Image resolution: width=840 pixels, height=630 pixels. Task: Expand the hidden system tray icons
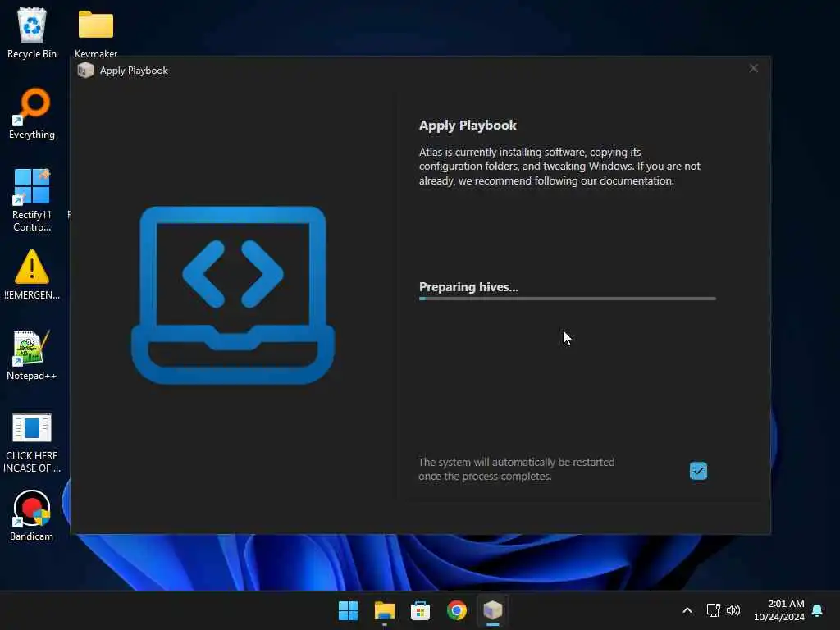click(x=687, y=610)
